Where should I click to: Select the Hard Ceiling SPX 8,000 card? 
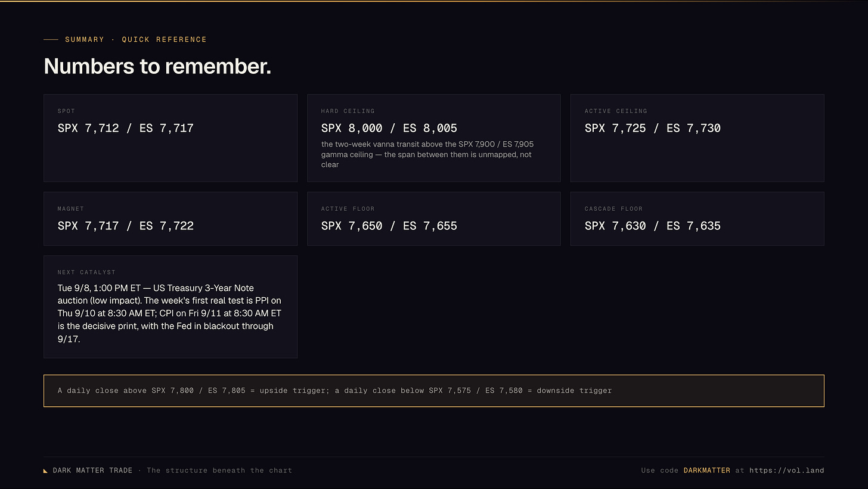pos(434,138)
